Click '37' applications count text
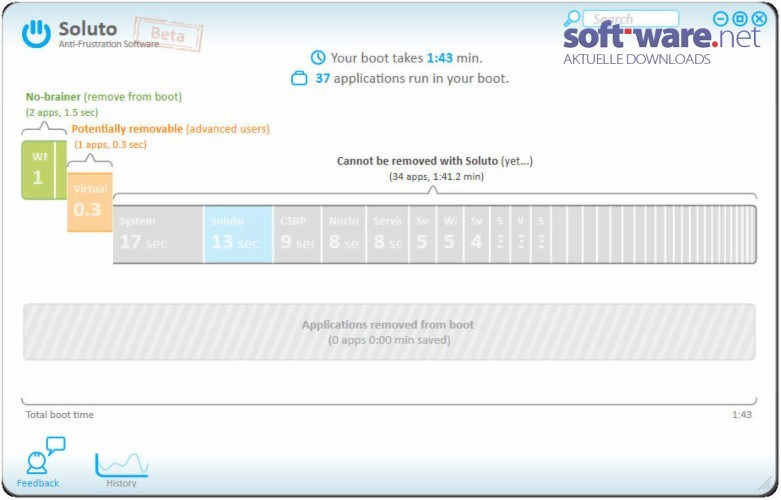781x500 pixels. click(x=323, y=78)
